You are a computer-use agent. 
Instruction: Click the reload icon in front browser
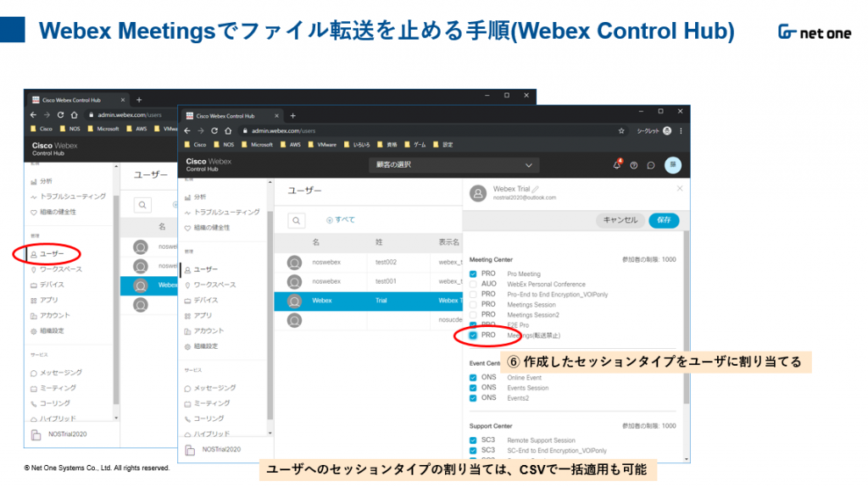[x=214, y=130]
